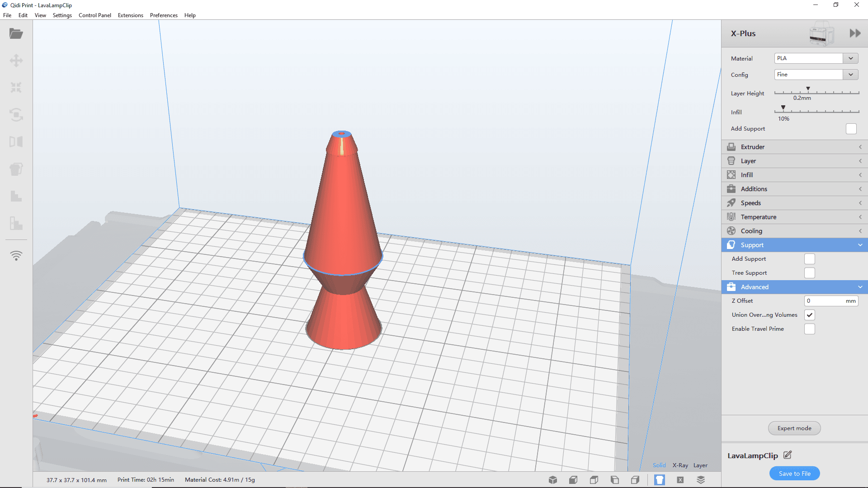This screenshot has width=868, height=488.
Task: Edit LavaLampClip job name pencil icon
Action: [x=788, y=455]
